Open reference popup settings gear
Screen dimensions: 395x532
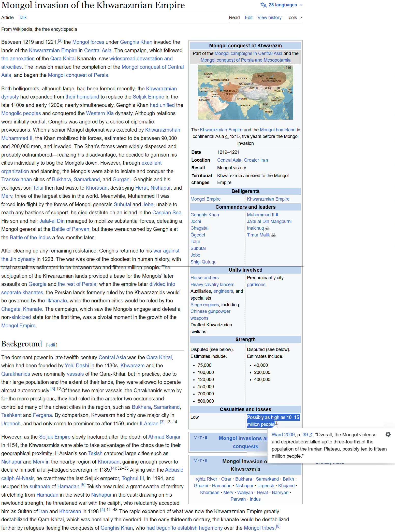pos(388,434)
